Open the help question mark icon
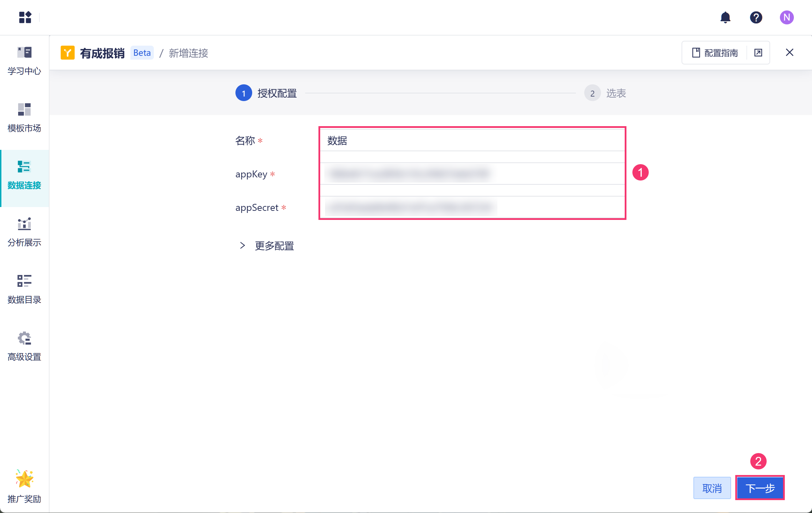 [x=756, y=17]
